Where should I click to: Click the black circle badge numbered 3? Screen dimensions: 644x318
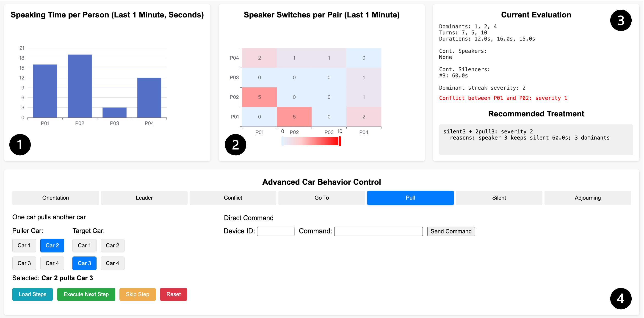(x=620, y=20)
